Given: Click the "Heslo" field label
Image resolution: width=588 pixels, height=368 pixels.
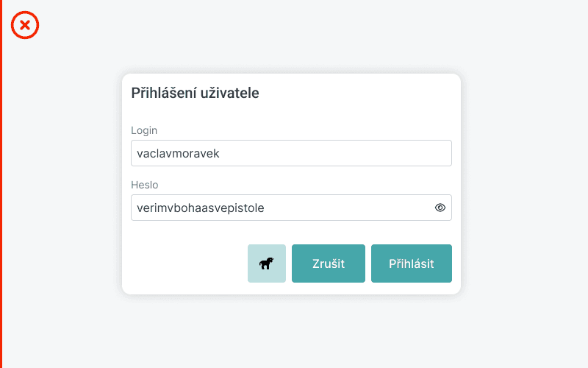Looking at the screenshot, I should [x=144, y=185].
